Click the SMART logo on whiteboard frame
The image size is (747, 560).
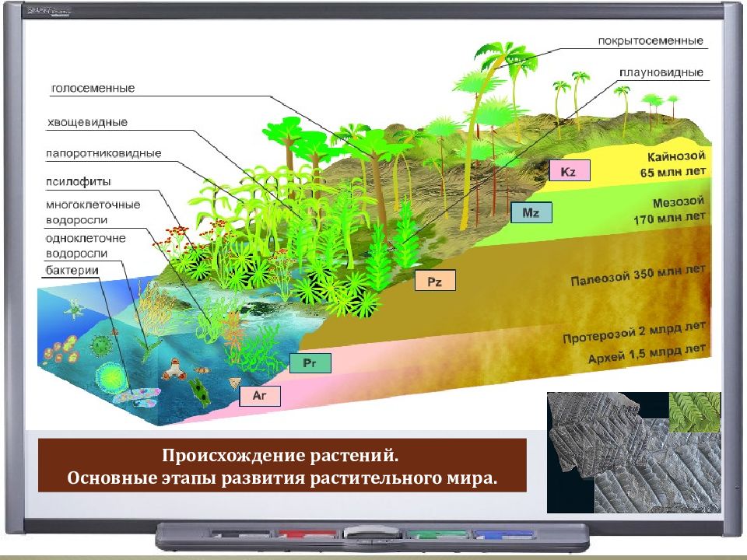(x=48, y=10)
